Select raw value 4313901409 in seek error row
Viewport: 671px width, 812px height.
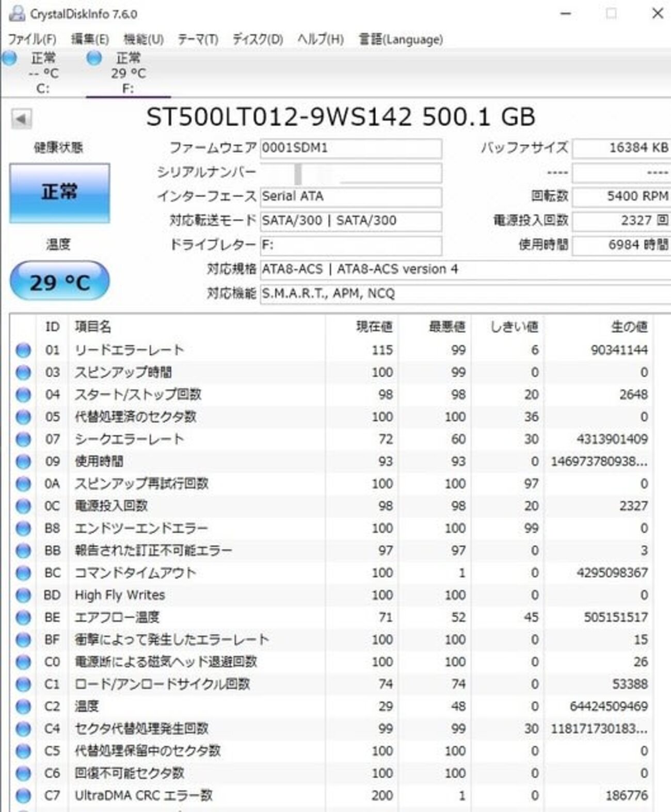(612, 439)
